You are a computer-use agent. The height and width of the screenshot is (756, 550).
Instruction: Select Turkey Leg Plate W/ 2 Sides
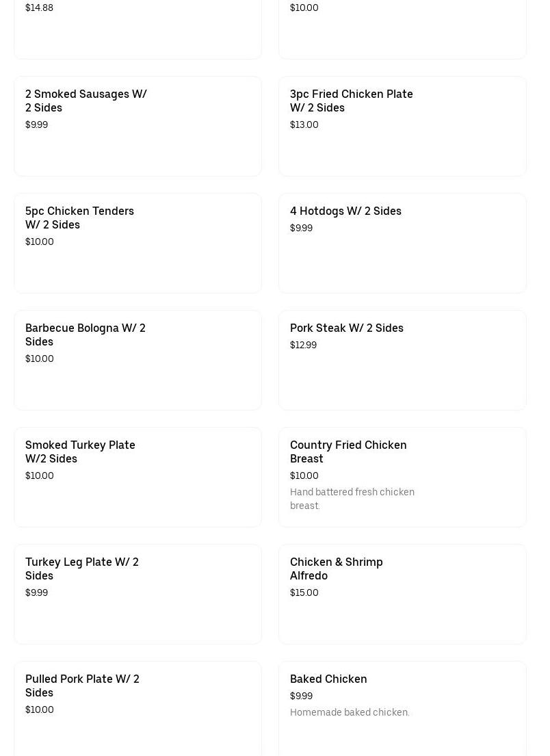(x=82, y=569)
